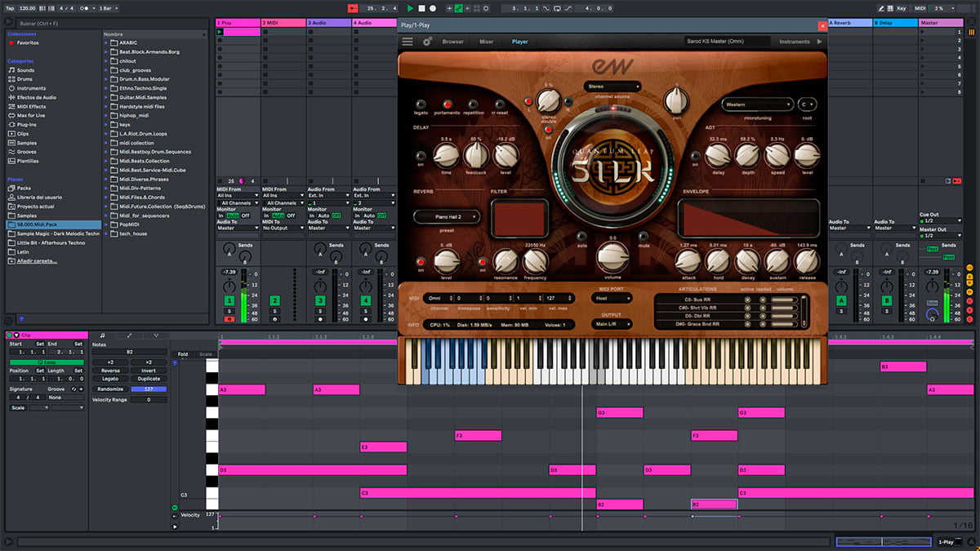Click the Silk pan knob
This screenshot has height=551, width=980.
[x=676, y=101]
